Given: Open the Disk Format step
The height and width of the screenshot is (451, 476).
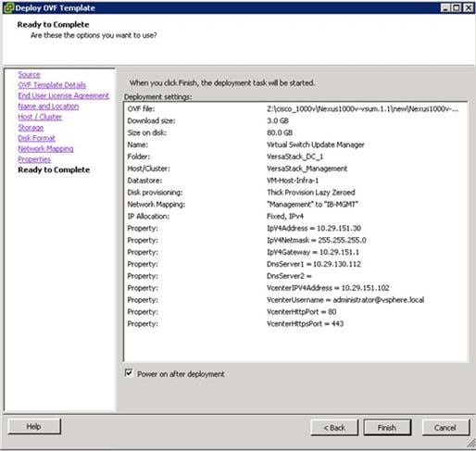Looking at the screenshot, I should [x=36, y=138].
